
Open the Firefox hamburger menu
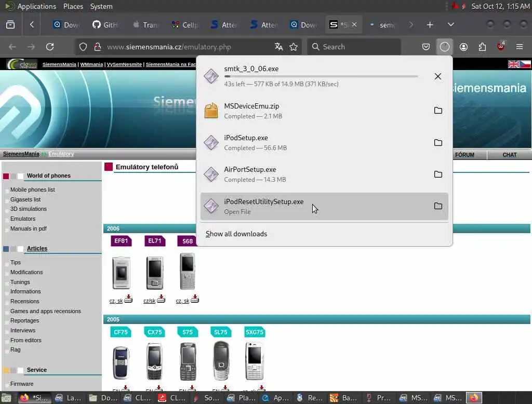pos(520,47)
